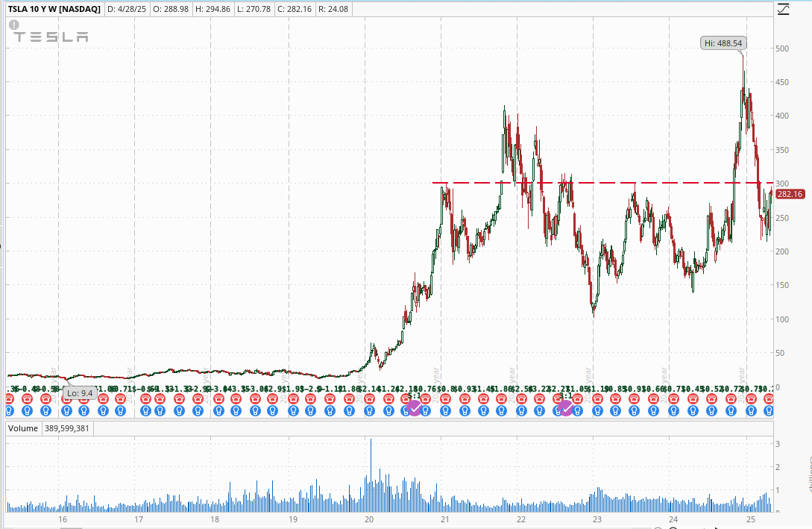
Task: Click the red 282.16 last price tag
Action: pyautogui.click(x=790, y=194)
